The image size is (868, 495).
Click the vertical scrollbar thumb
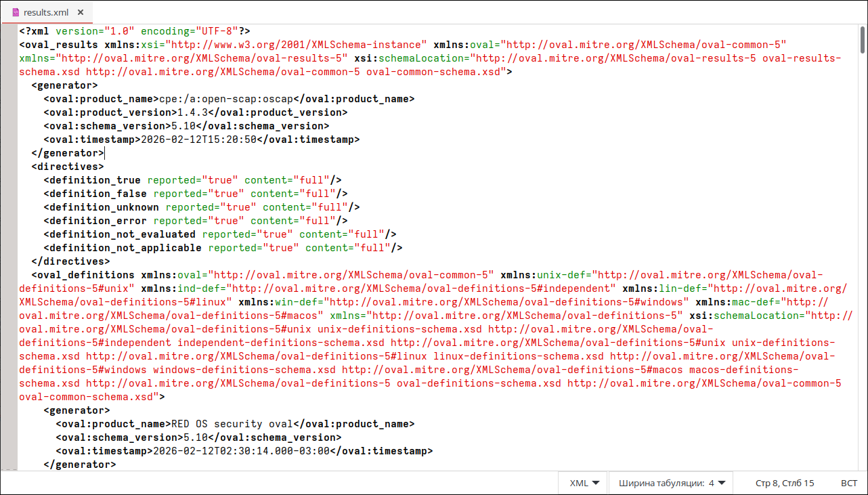click(x=862, y=39)
